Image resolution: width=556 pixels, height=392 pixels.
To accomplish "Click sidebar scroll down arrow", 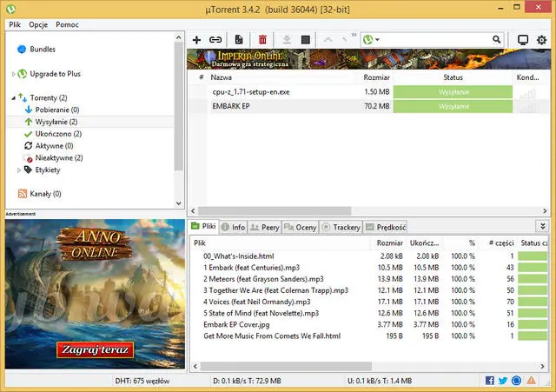I will 178,203.
